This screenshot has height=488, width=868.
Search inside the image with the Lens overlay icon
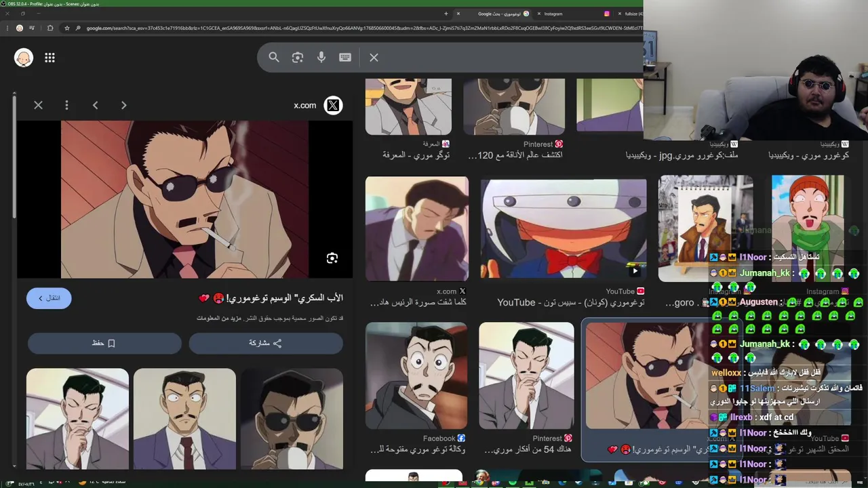[x=332, y=258]
